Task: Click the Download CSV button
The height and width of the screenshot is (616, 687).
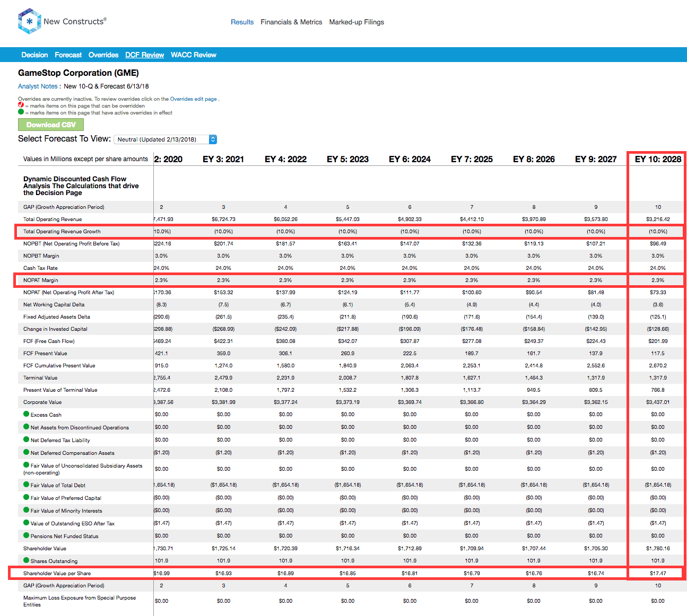Action: (x=51, y=125)
